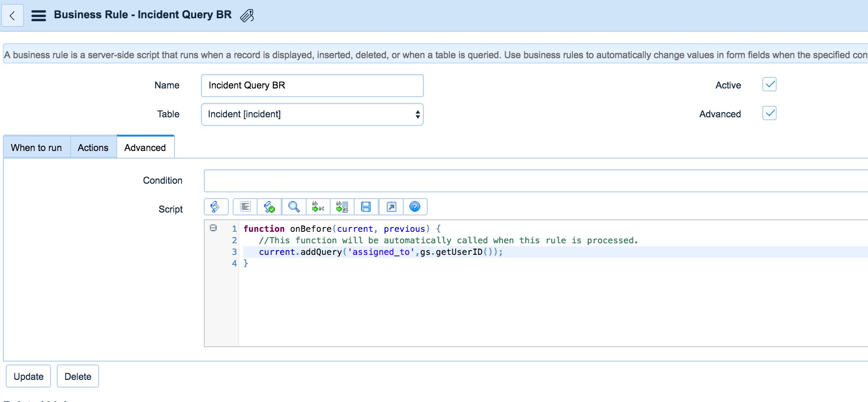This screenshot has width=868, height=402.
Task: Toggle the syntax highlighting editor icon
Action: 215,207
